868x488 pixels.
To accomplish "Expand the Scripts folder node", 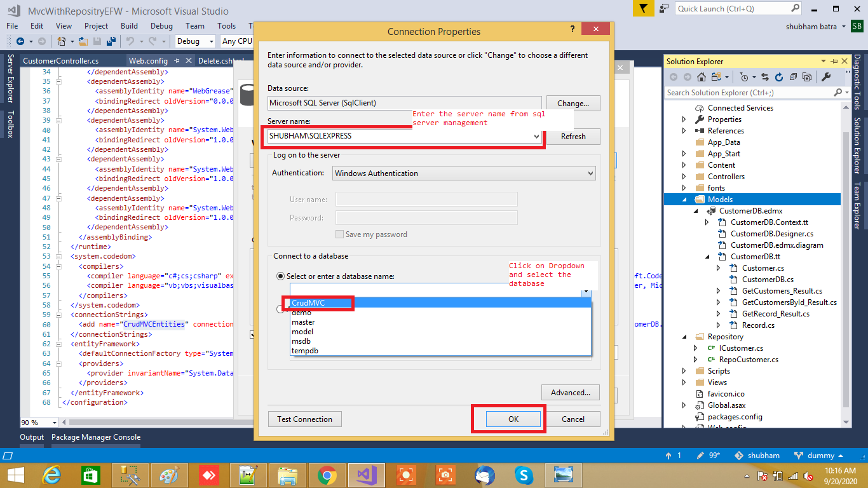I will (x=684, y=371).
